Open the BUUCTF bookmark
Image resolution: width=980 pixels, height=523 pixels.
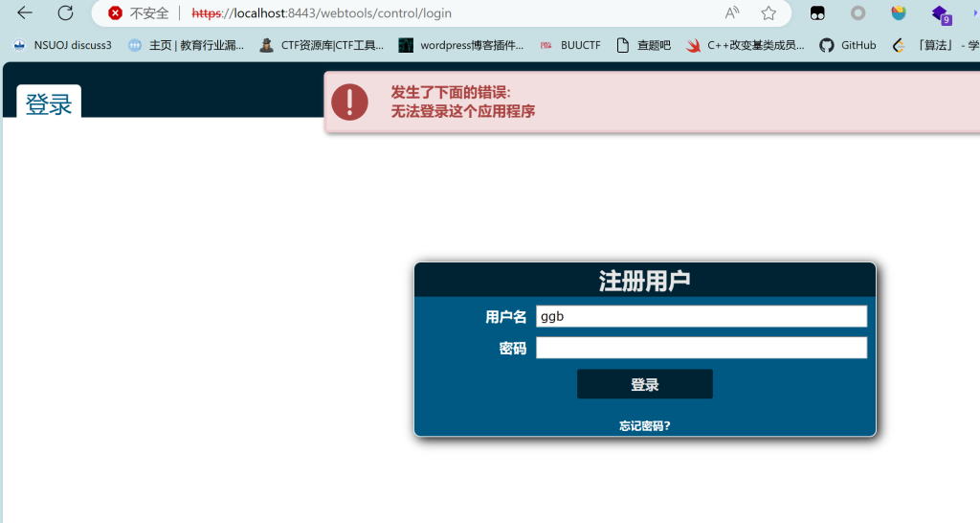tap(570, 45)
